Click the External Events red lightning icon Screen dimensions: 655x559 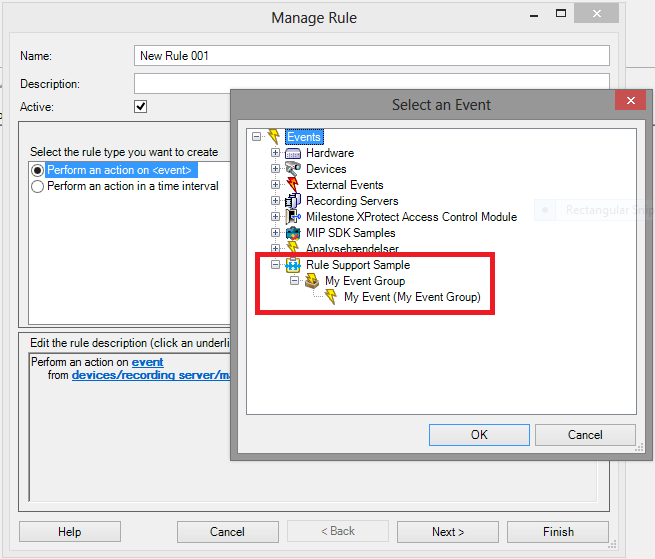(293, 185)
